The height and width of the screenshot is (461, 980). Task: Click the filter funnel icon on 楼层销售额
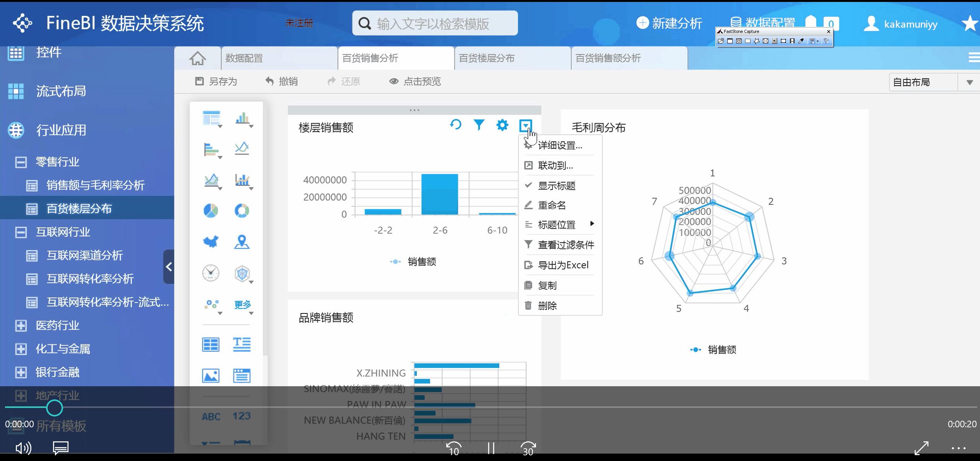479,125
